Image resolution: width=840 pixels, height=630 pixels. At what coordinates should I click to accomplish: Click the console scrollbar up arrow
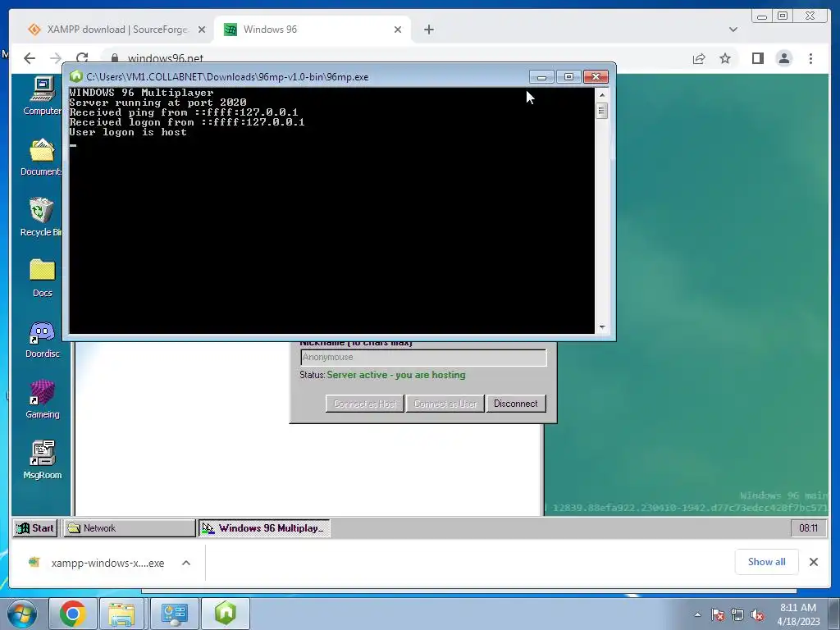pos(602,95)
